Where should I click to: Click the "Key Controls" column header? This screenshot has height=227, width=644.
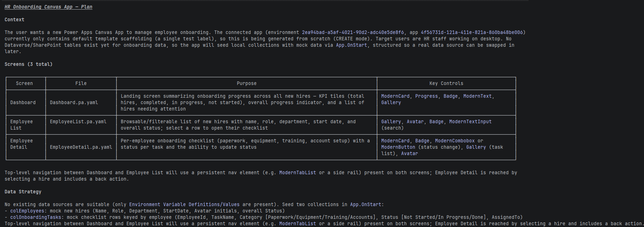coord(446,83)
